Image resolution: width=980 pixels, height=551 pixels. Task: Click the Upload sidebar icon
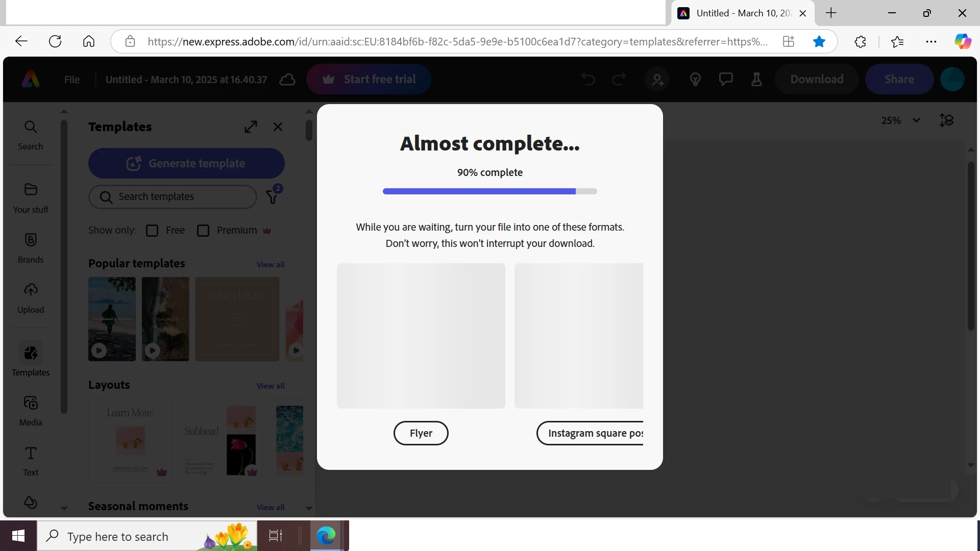(31, 298)
